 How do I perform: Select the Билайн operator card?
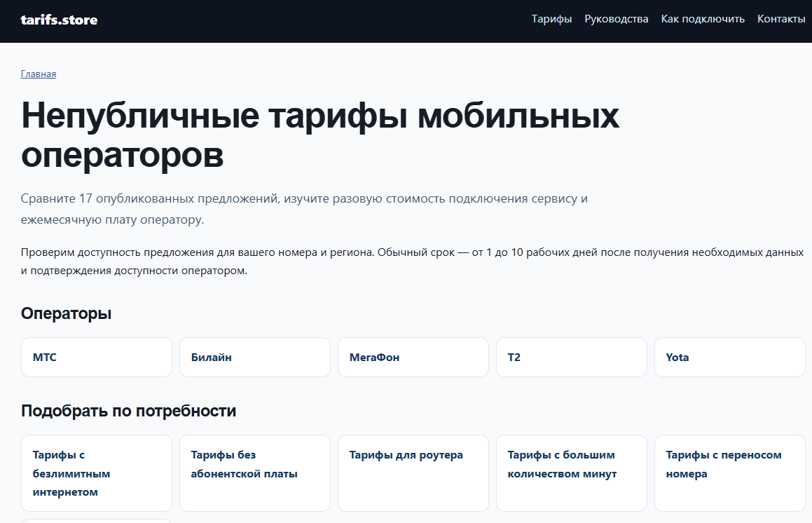click(x=255, y=357)
